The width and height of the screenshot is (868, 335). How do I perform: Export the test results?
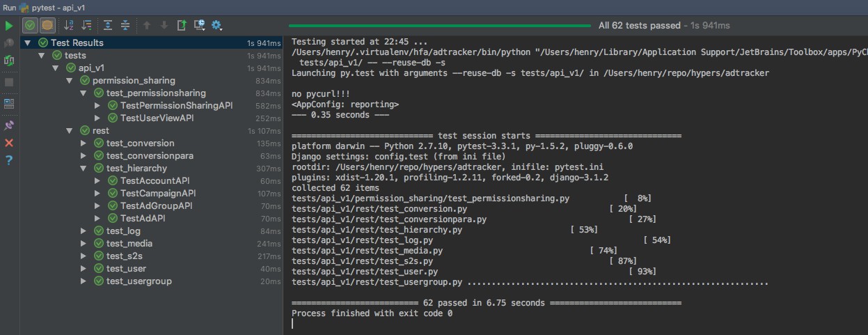[182, 26]
